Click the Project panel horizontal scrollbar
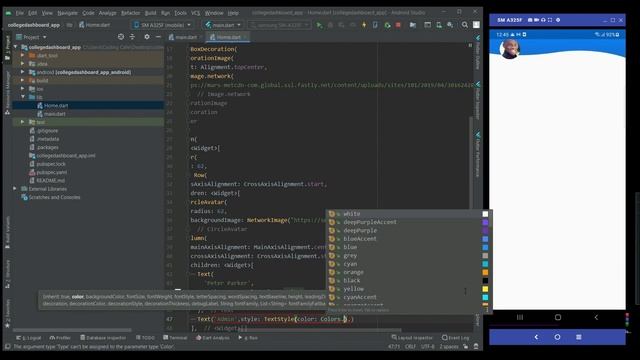The width and height of the screenshot is (640, 360). tap(72, 330)
